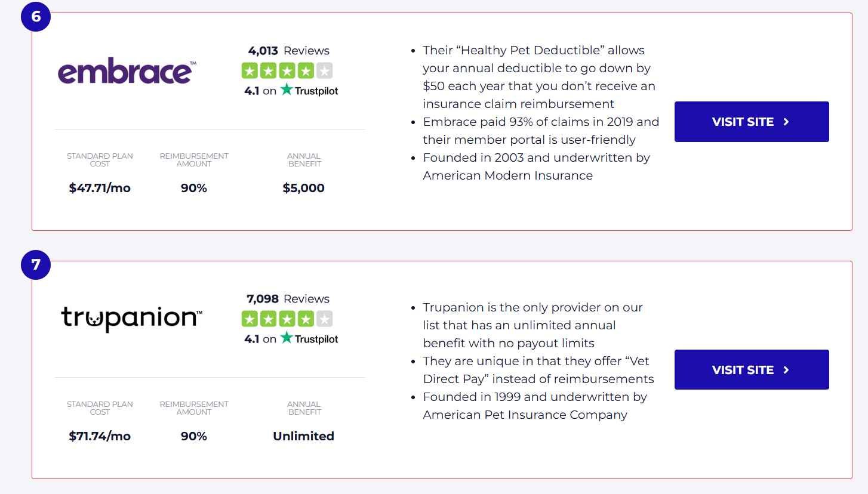The image size is (868, 494).
Task: Click the number 7 rank badge
Action: [36, 264]
